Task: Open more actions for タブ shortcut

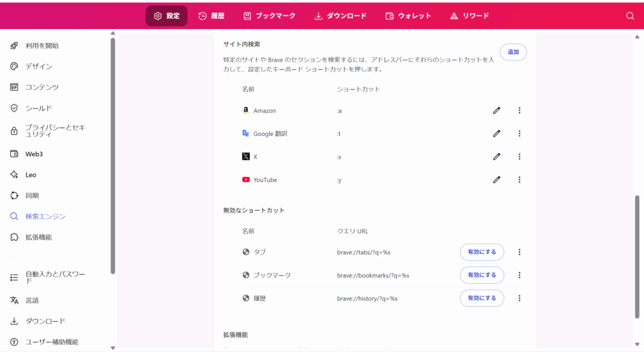Action: pyautogui.click(x=519, y=252)
